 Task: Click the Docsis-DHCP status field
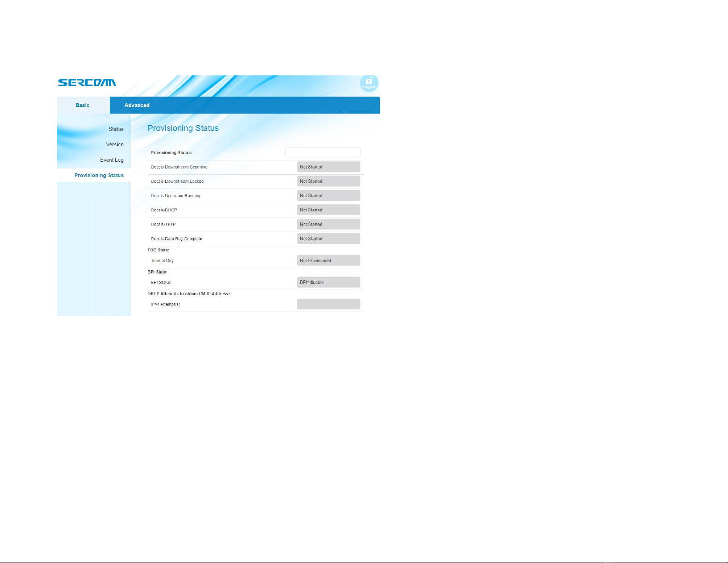pos(328,210)
